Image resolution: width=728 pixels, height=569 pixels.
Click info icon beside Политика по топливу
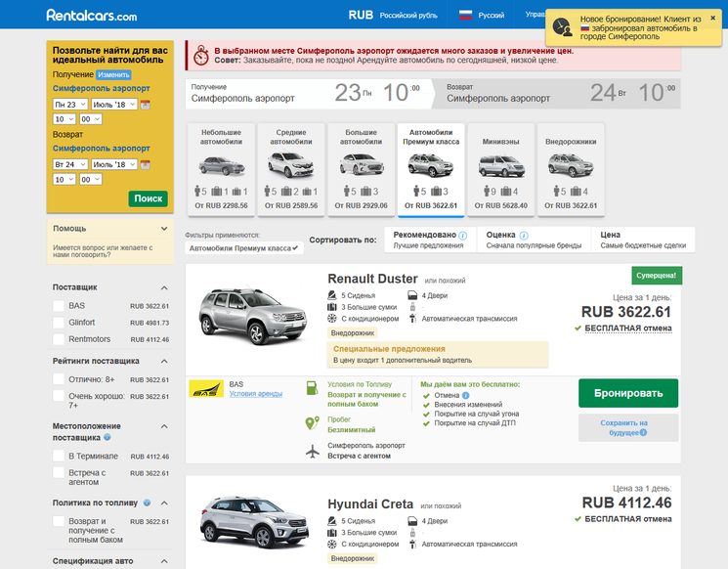pyautogui.click(x=148, y=503)
